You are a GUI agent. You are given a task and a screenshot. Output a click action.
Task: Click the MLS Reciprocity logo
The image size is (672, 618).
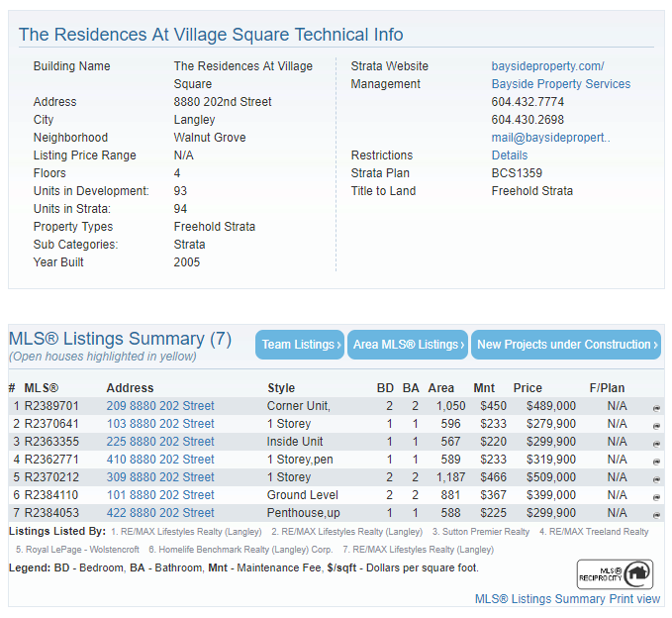tap(615, 574)
